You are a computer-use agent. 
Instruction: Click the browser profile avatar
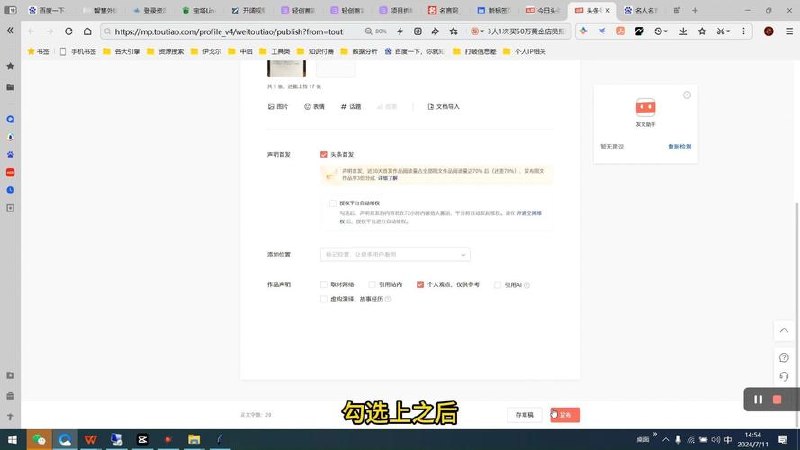[768, 31]
